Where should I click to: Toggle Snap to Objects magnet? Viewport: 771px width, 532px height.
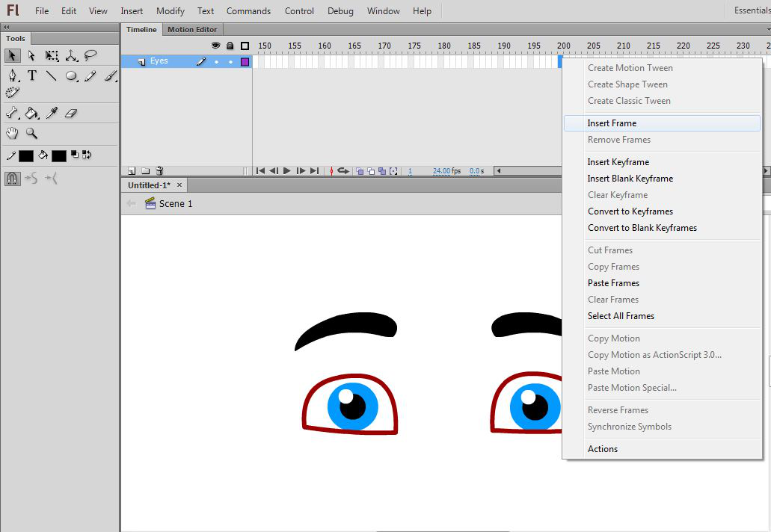13,179
